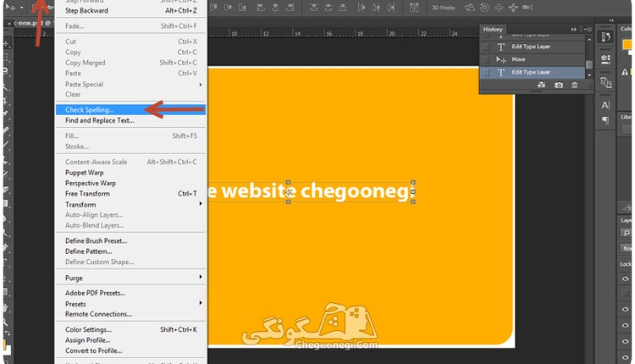The height and width of the screenshot is (364, 635).
Task: Choose the 3D Pan mode icon
Action: pyautogui.click(x=499, y=8)
